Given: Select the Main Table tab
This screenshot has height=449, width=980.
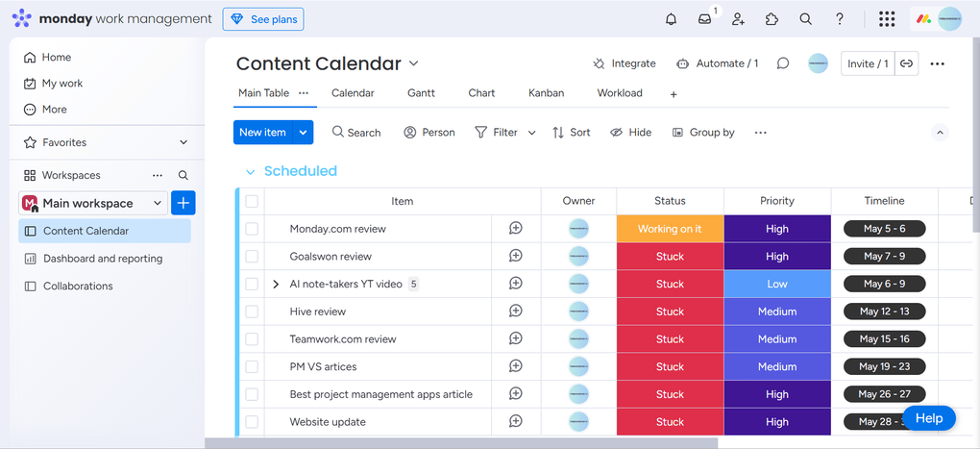Looking at the screenshot, I should [264, 93].
